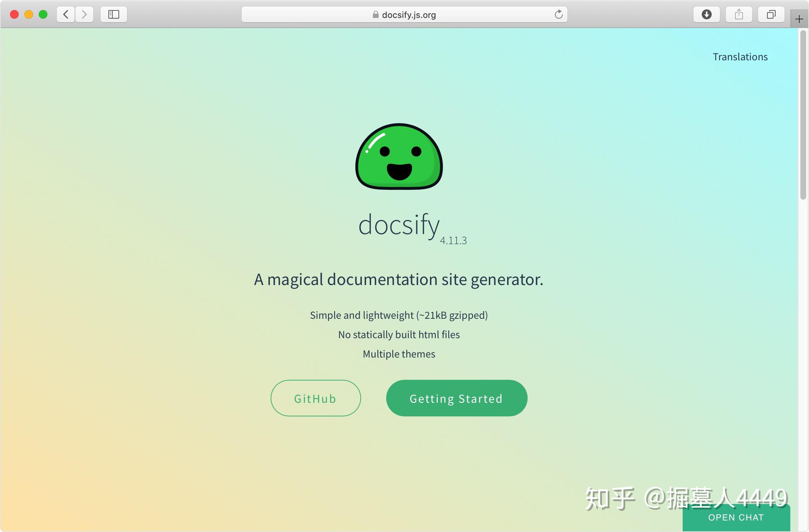
Task: Click the Safari back navigation arrow
Action: pos(65,14)
